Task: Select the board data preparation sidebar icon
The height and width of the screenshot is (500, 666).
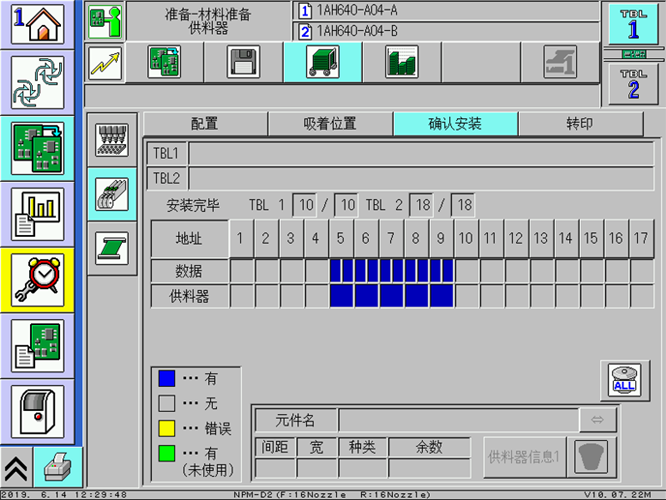Action: click(x=38, y=148)
